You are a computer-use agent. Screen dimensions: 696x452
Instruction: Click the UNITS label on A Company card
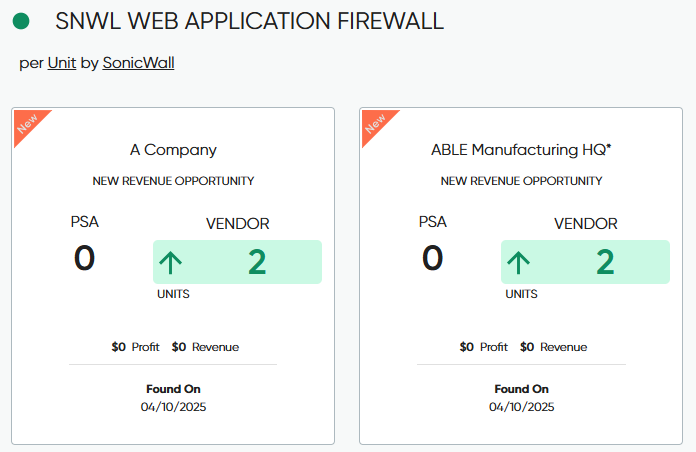pos(173,294)
